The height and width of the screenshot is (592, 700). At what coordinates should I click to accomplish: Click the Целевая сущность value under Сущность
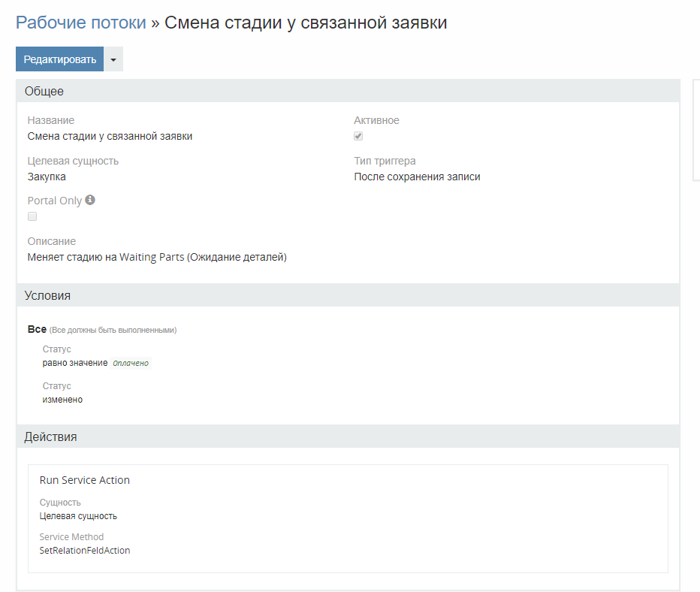(x=78, y=516)
